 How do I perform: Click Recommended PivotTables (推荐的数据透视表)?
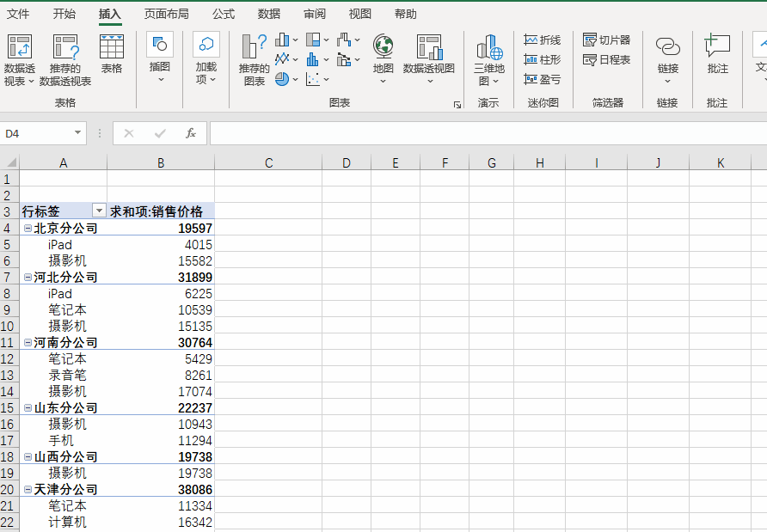click(65, 59)
